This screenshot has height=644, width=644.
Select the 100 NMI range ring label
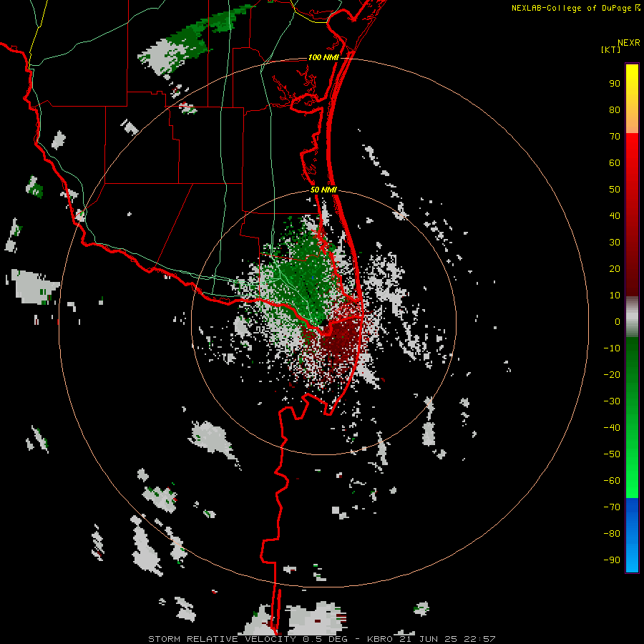[323, 57]
